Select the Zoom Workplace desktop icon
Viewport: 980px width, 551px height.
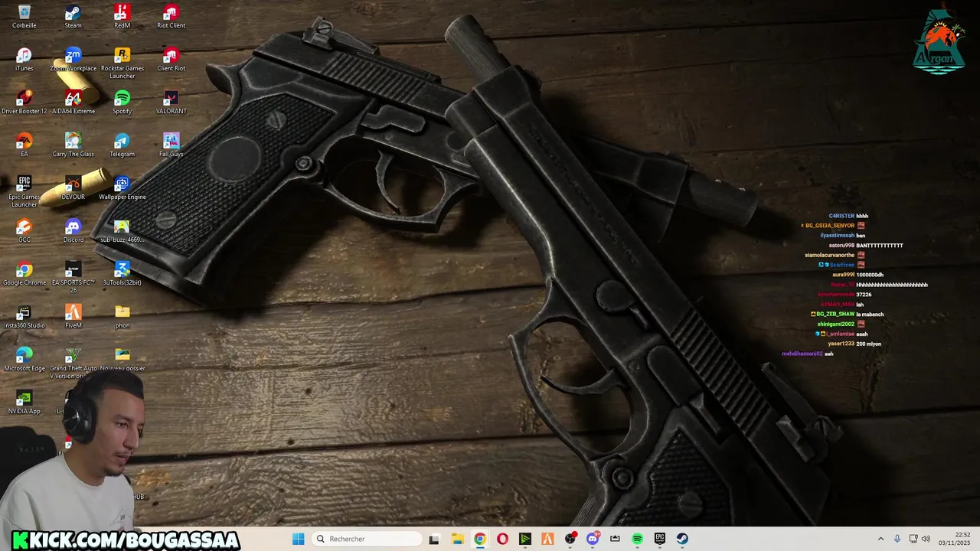point(73,60)
